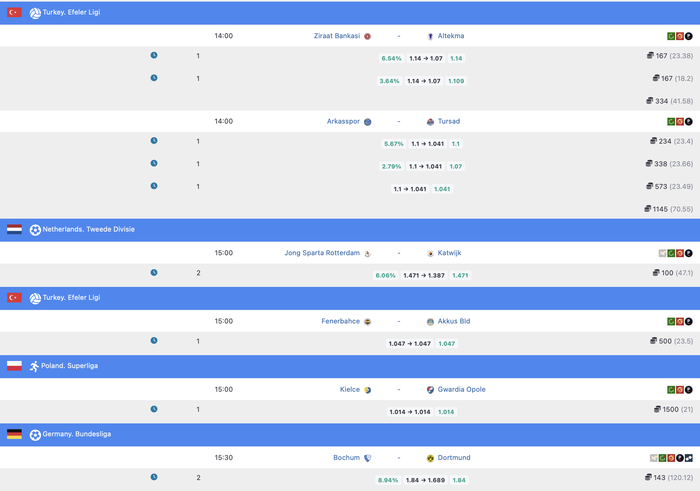Open Poland. Superliga league
700x491 pixels.
[x=69, y=366]
